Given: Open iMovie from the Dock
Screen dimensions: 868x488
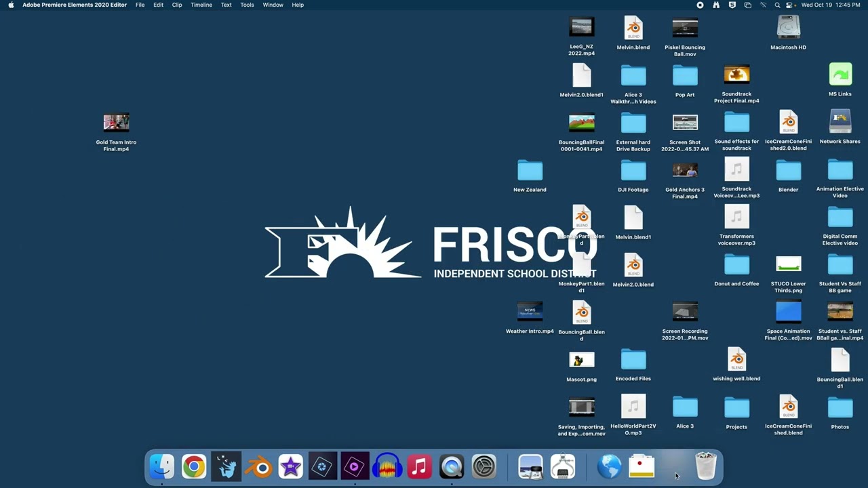Looking at the screenshot, I should click(x=290, y=466).
